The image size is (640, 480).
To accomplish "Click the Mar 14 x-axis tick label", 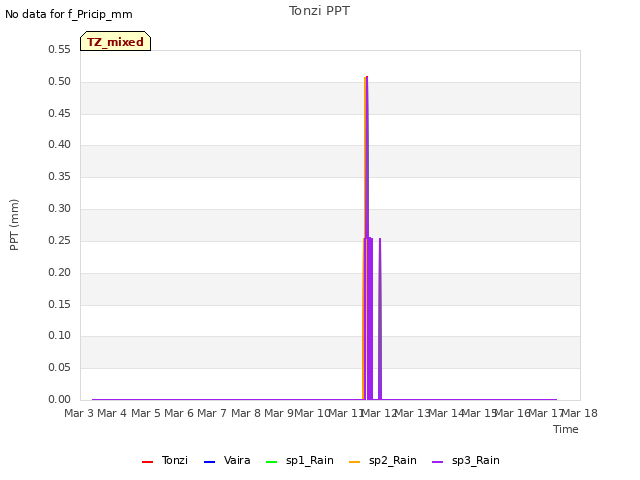I will (446, 413).
